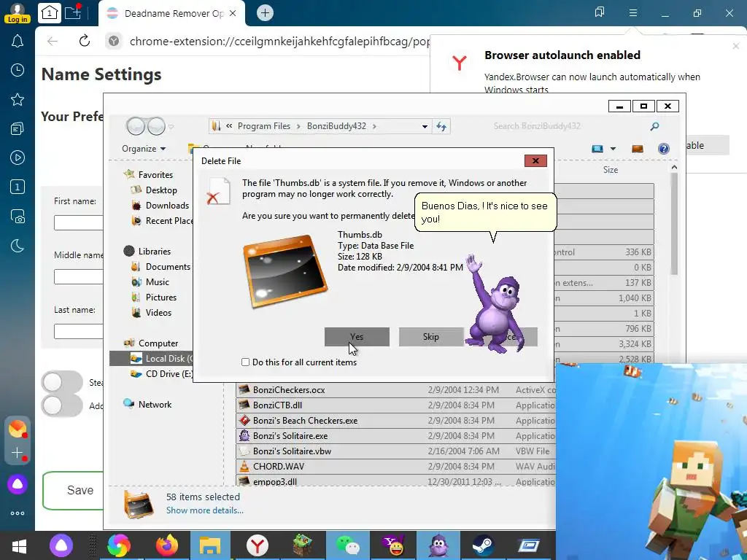Open bookmarks star in sidebar
The height and width of the screenshot is (560, 747).
[18, 99]
